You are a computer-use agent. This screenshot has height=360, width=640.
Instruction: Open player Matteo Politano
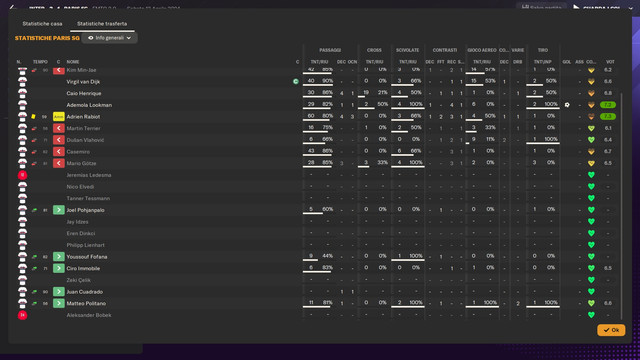click(x=86, y=303)
